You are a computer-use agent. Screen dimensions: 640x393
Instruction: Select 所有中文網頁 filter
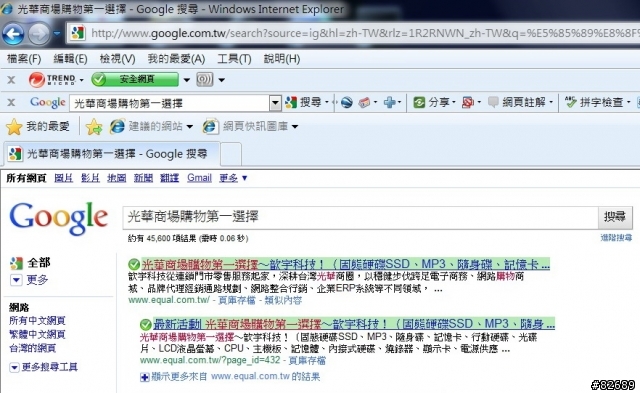coord(37,321)
